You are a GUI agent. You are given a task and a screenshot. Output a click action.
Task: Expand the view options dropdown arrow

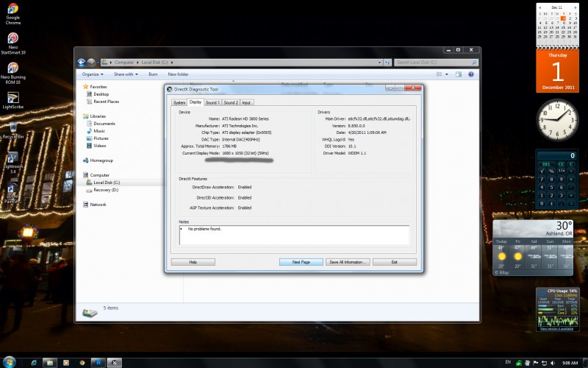446,74
